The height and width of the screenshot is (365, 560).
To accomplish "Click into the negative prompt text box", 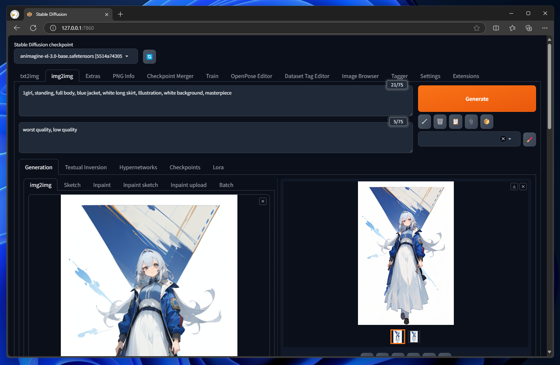I will [x=216, y=138].
